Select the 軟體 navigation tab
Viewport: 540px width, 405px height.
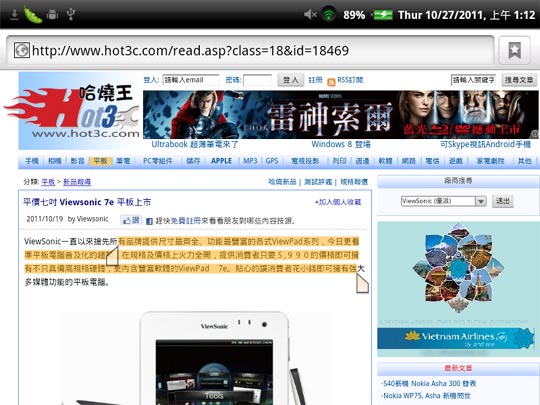(385, 161)
